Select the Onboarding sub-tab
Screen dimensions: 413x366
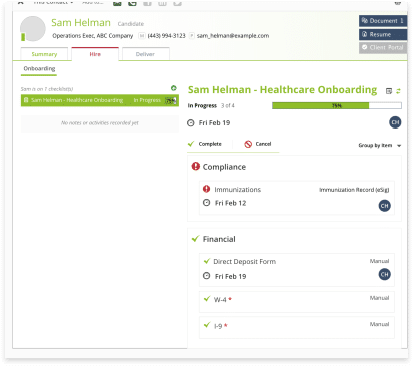point(39,69)
